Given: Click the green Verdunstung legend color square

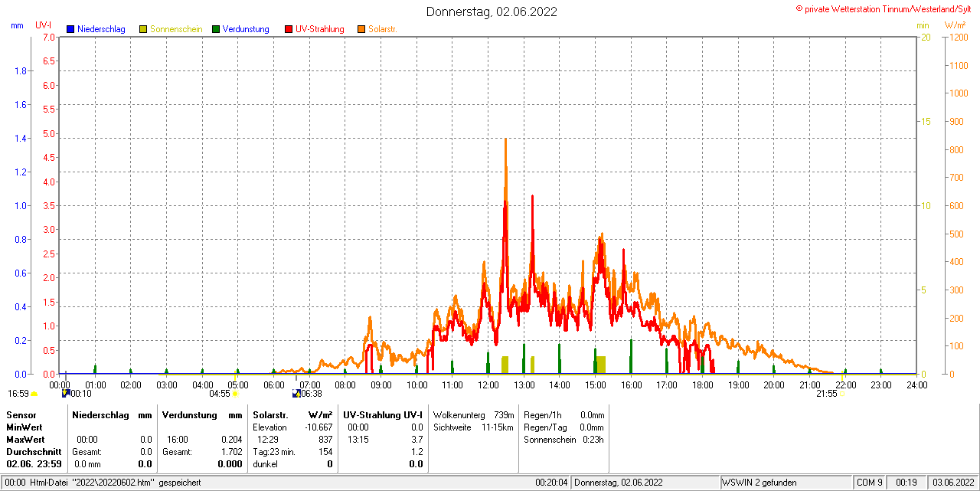Looking at the screenshot, I should coord(216,29).
